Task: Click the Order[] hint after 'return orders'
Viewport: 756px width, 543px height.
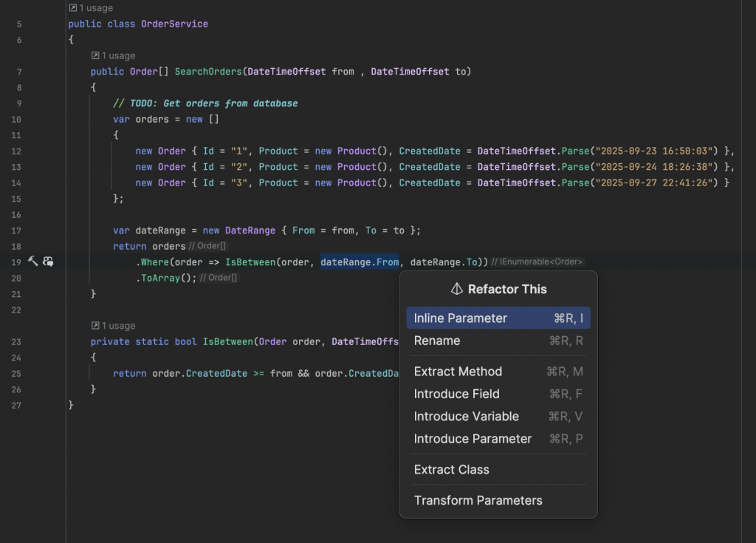Action: coord(207,247)
